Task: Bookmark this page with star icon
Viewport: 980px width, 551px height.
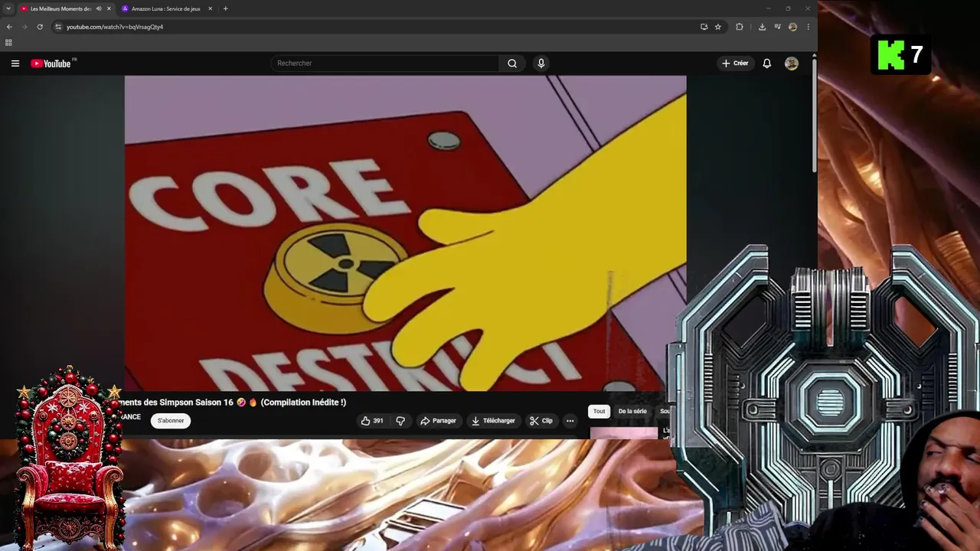Action: 718,27
